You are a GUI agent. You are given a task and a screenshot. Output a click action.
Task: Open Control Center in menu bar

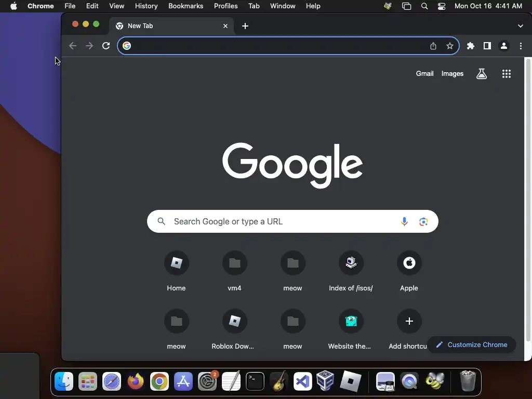(x=442, y=6)
